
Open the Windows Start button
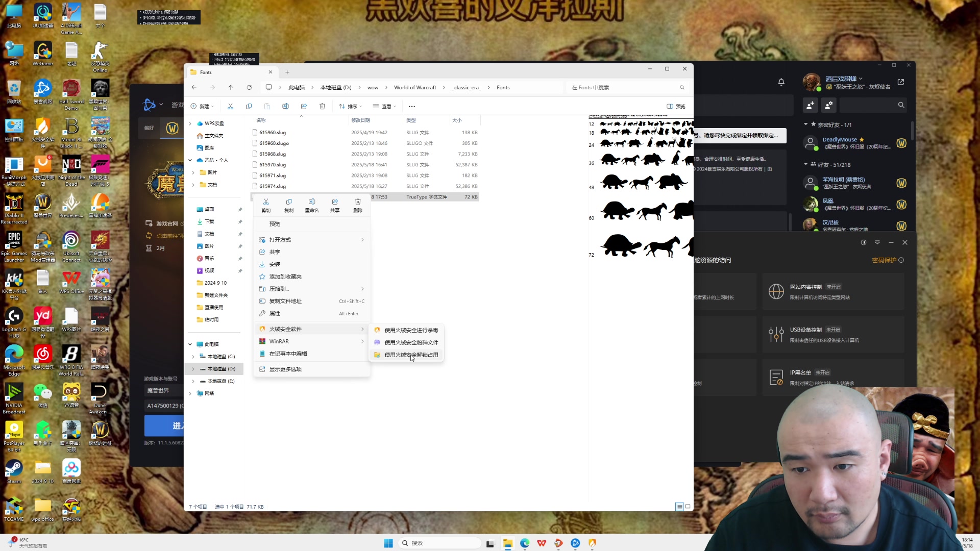click(x=388, y=543)
